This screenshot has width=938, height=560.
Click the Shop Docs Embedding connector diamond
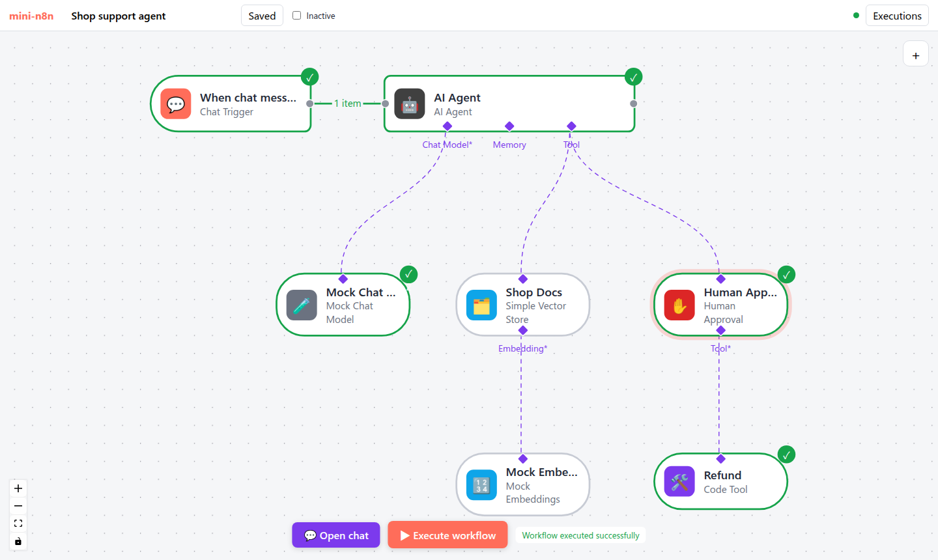point(523,330)
